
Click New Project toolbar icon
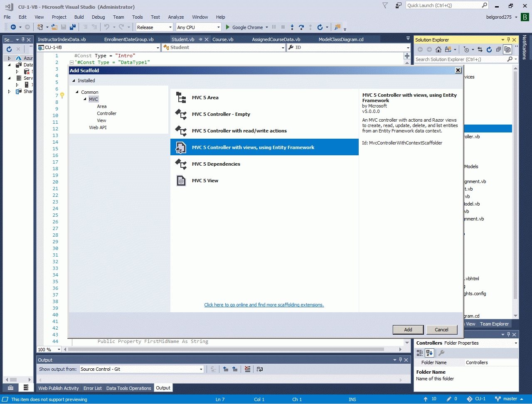click(40, 27)
